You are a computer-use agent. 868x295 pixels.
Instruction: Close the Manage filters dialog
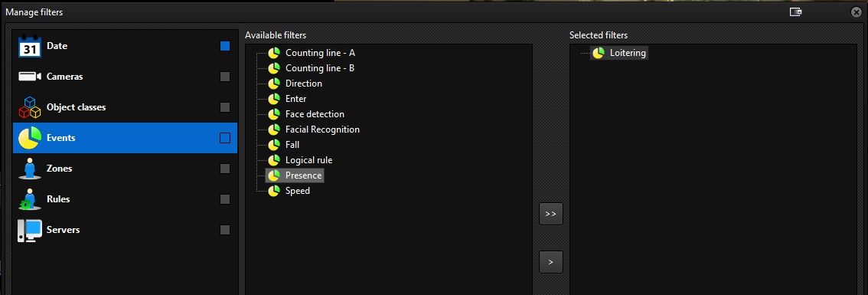(856, 11)
